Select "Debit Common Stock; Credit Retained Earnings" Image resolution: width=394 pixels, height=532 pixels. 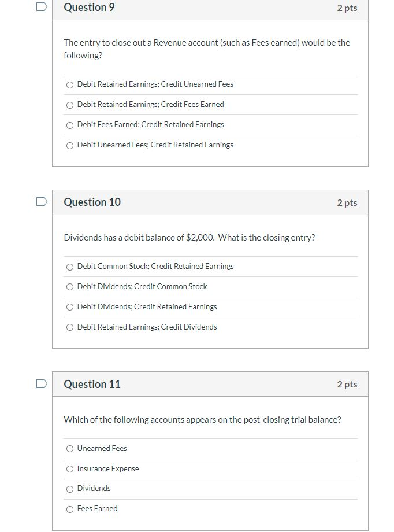click(x=70, y=267)
